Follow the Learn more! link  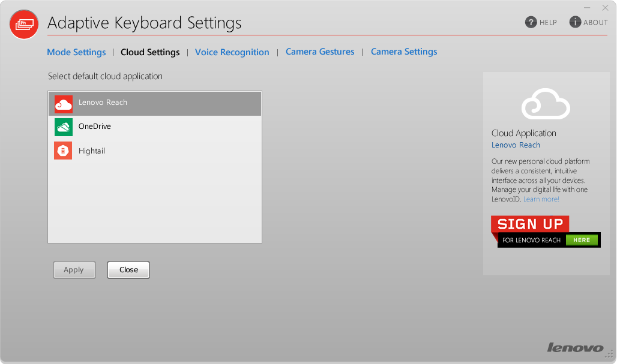tap(541, 199)
